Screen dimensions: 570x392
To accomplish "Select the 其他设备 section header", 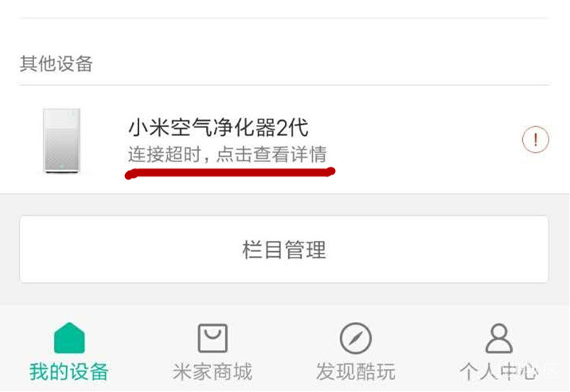I will pos(57,64).
